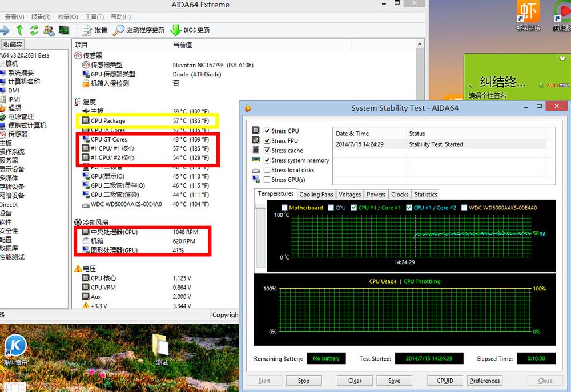Click the 项目 column header
571x392 pixels.
(81, 45)
